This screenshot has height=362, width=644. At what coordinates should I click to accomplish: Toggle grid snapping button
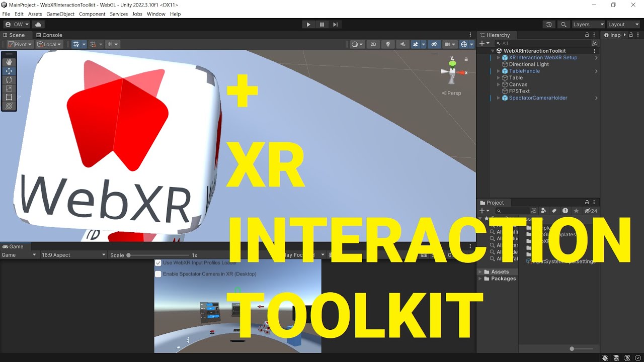coord(76,44)
